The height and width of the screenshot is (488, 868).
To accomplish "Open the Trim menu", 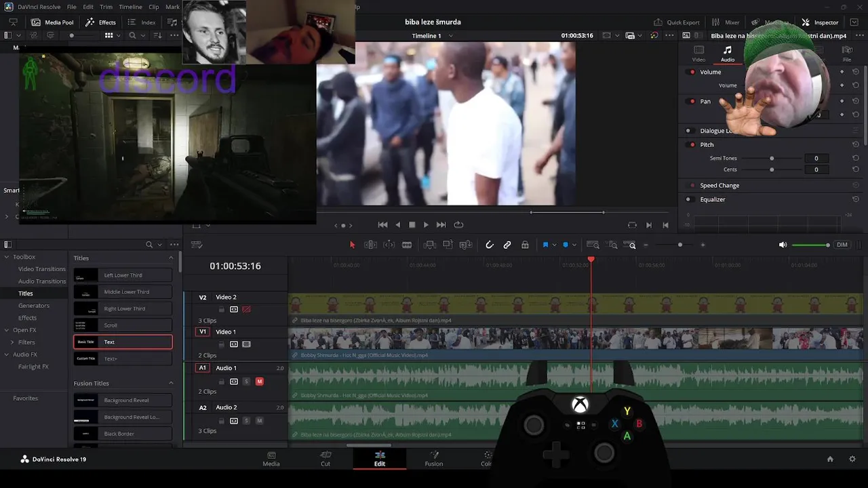I will tap(106, 7).
